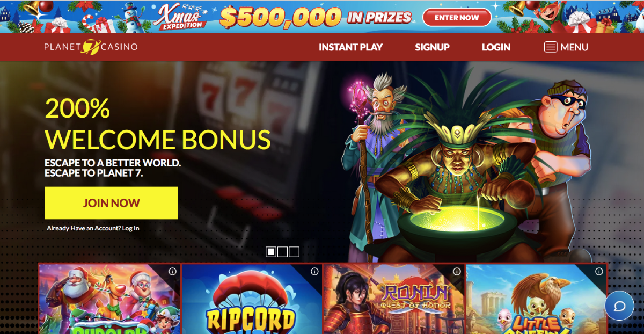Viewport: 644px width, 334px height.
Task: Open the hamburger MENU icon
Action: [551, 47]
